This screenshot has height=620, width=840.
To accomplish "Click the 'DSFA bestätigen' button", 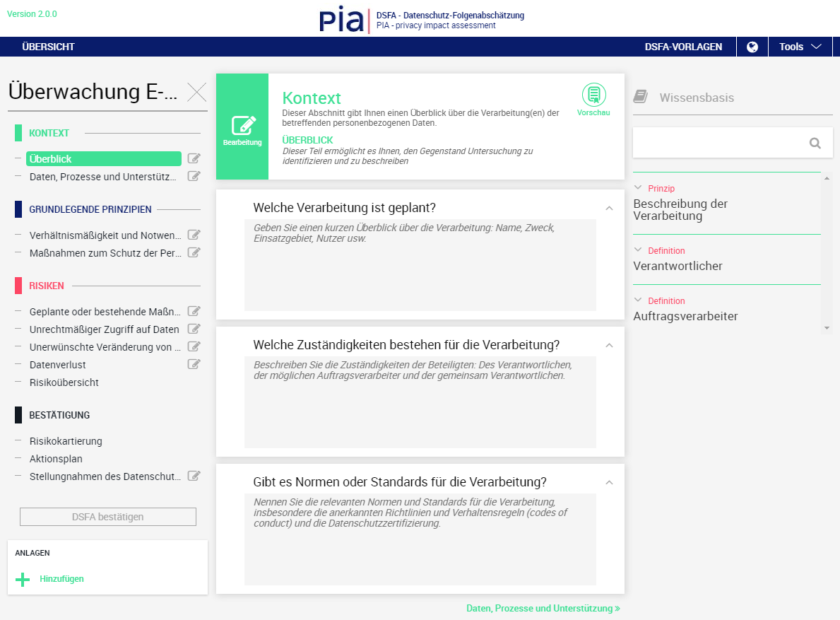I will 107,517.
